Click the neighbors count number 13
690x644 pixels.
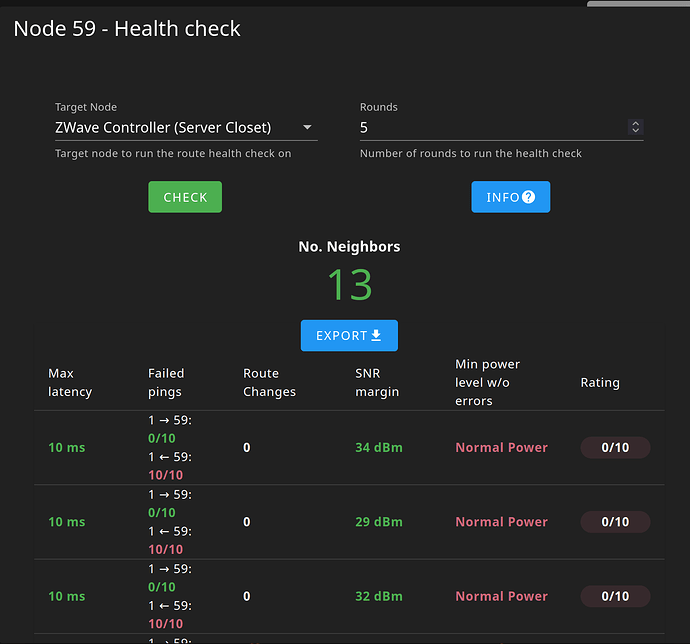pyautogui.click(x=349, y=286)
